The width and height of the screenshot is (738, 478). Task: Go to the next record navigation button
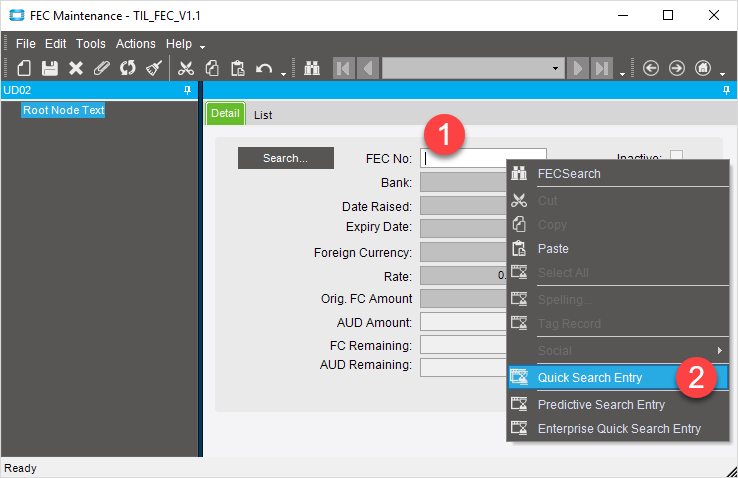(578, 69)
